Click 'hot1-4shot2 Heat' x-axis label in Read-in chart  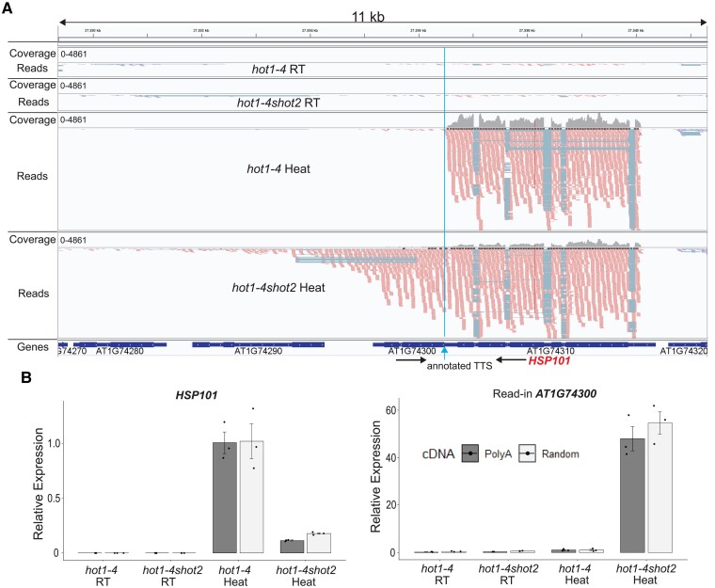coord(645,574)
